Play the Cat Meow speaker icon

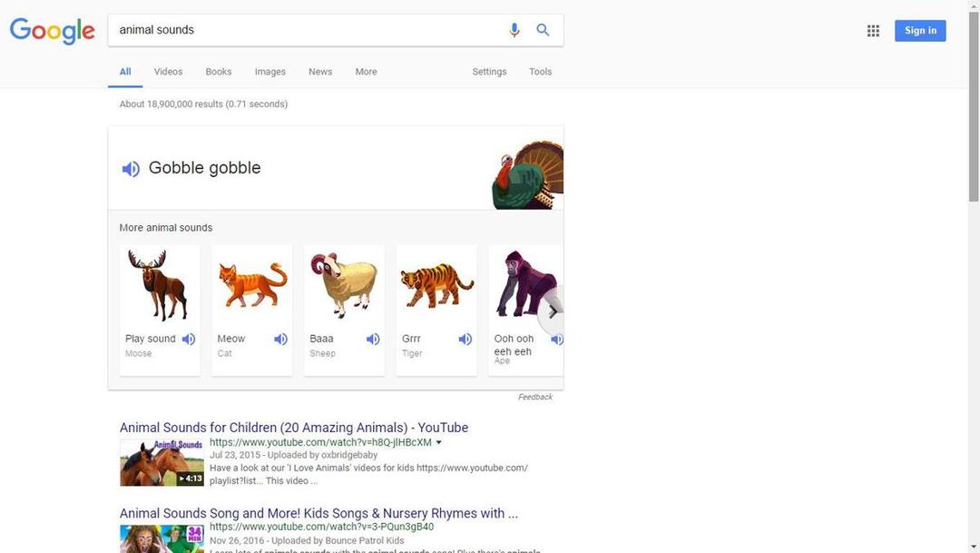coord(280,339)
